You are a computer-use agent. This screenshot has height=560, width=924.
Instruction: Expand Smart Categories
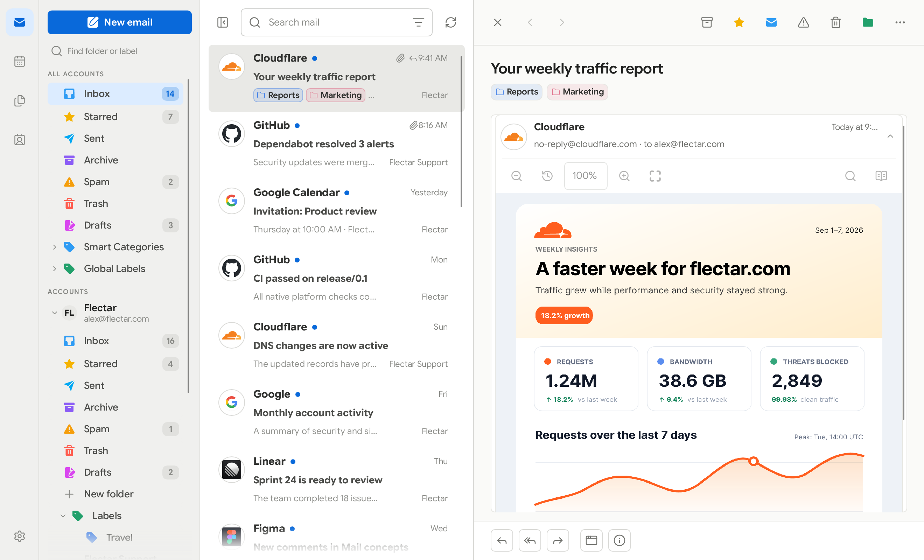[54, 247]
